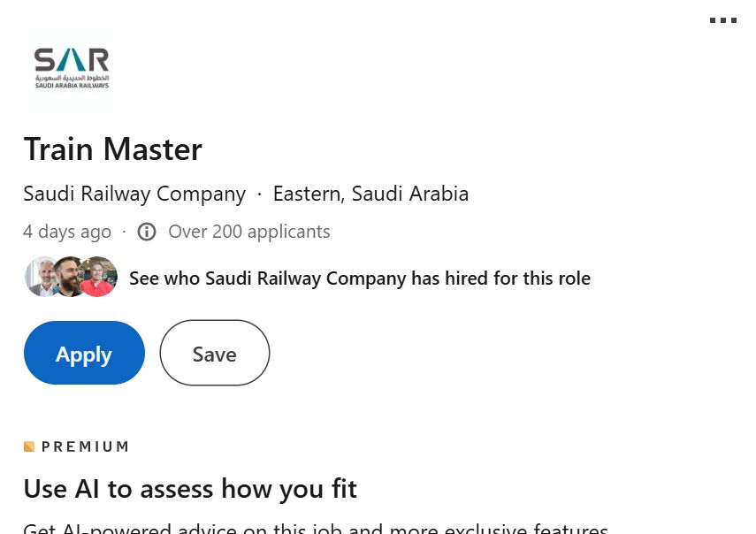
Task: Open the 'Use AI to assess how you fit' heading
Action: pyautogui.click(x=190, y=489)
